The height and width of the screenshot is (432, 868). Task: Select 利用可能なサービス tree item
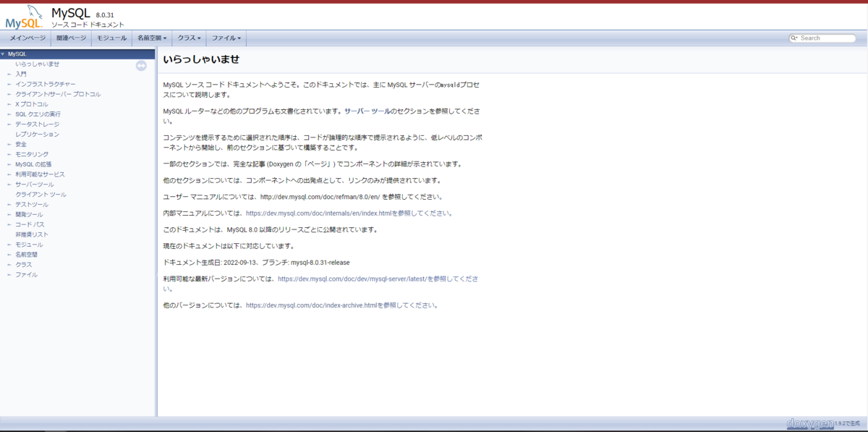[40, 174]
